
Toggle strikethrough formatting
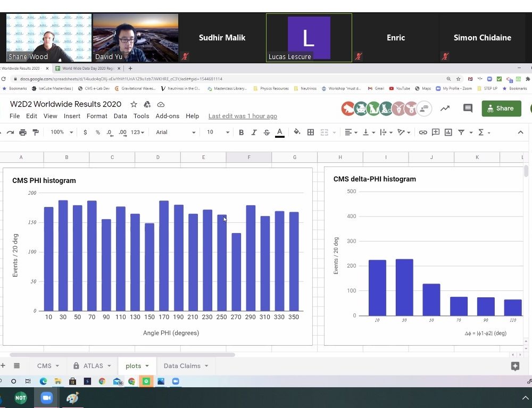pos(267,132)
